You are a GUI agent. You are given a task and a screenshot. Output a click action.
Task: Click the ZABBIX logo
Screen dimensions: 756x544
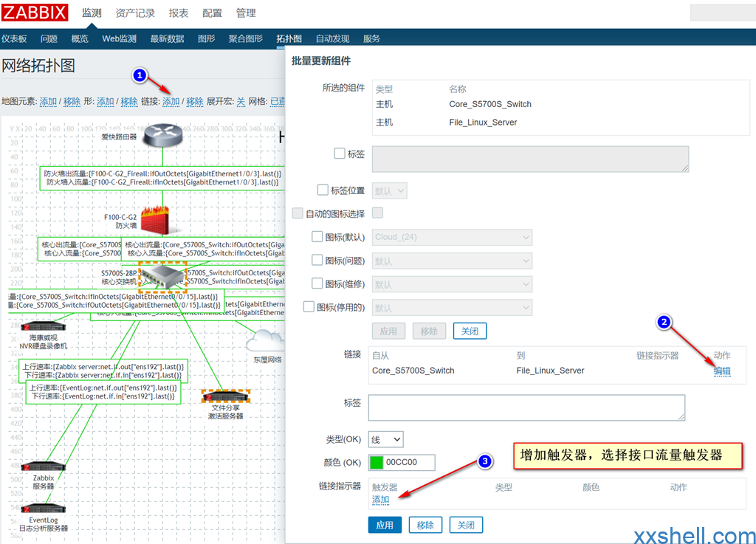[x=35, y=13]
